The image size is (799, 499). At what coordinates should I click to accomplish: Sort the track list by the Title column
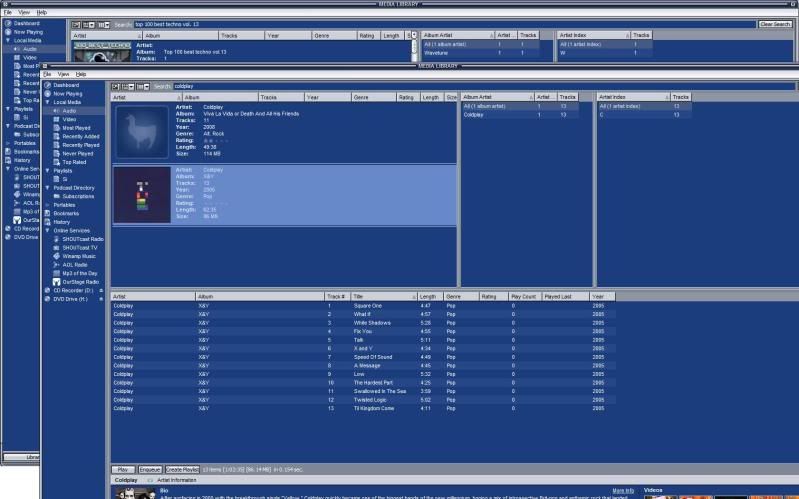click(x=380, y=297)
